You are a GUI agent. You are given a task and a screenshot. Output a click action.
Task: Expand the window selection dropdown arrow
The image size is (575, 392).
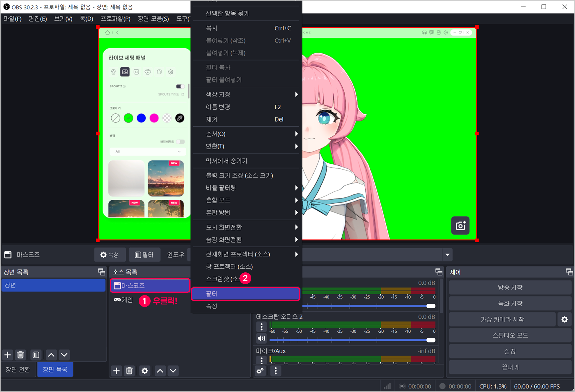[x=447, y=255]
